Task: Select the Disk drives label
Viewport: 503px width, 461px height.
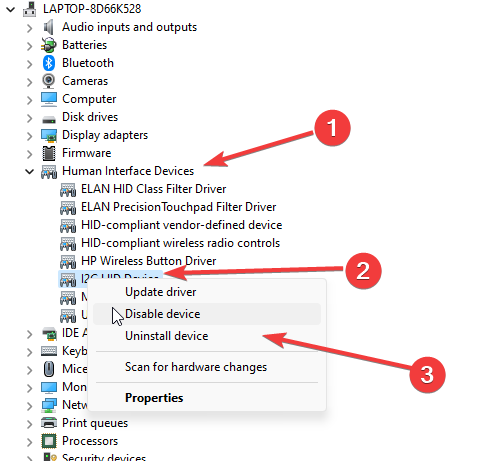Action: coord(90,117)
